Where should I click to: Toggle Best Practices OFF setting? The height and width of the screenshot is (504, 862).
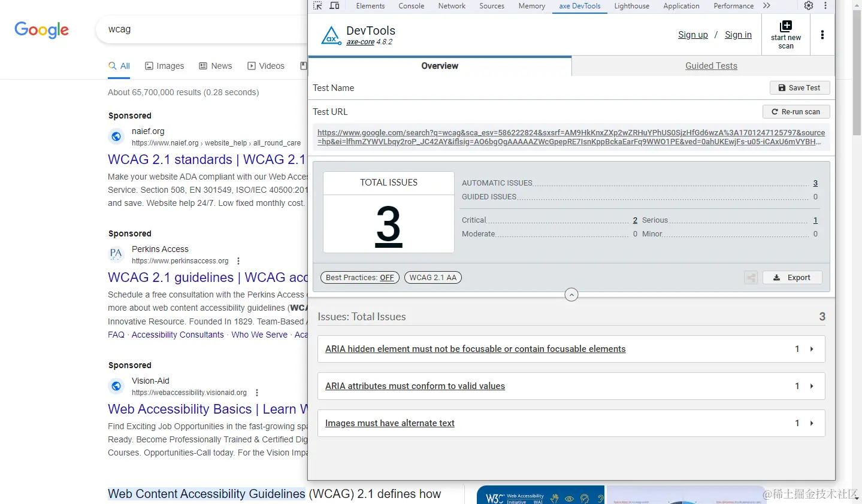tap(360, 278)
